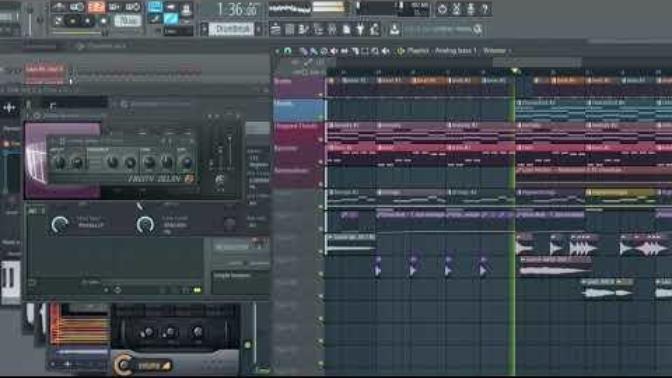Click the arrow right of the Dubstep pattern box
This screenshot has height=378, width=672.
click(x=258, y=29)
